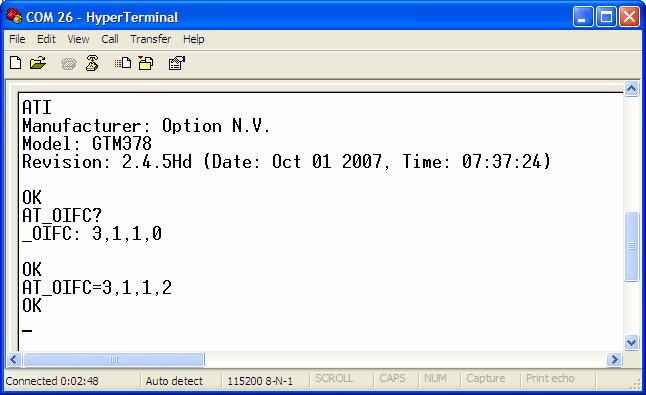646x395 pixels.
Task: Click the Connected 0:02:48 status field
Action: coord(52,381)
